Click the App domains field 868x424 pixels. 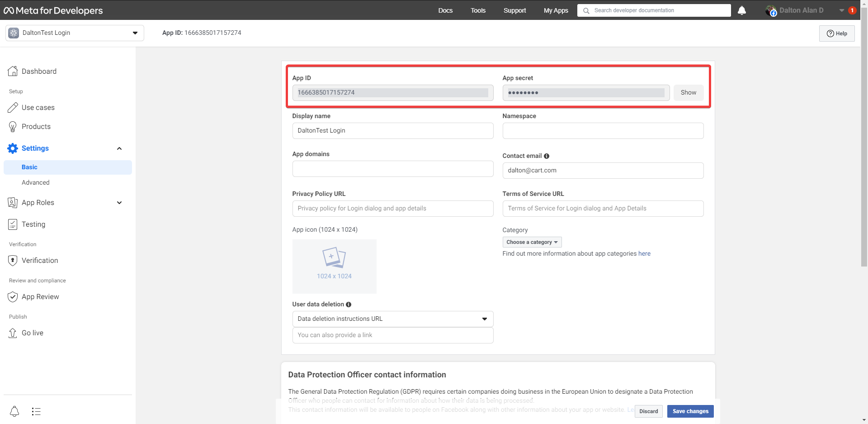point(392,169)
